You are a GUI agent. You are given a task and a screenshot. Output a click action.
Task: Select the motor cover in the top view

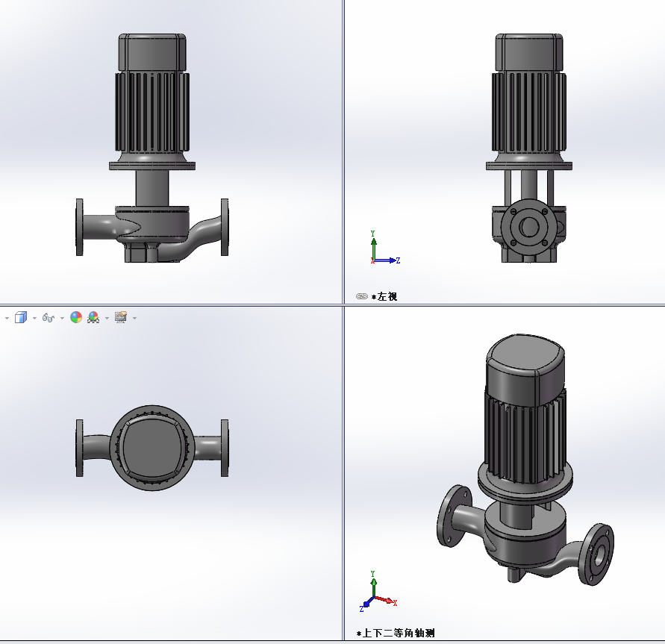[153, 448]
